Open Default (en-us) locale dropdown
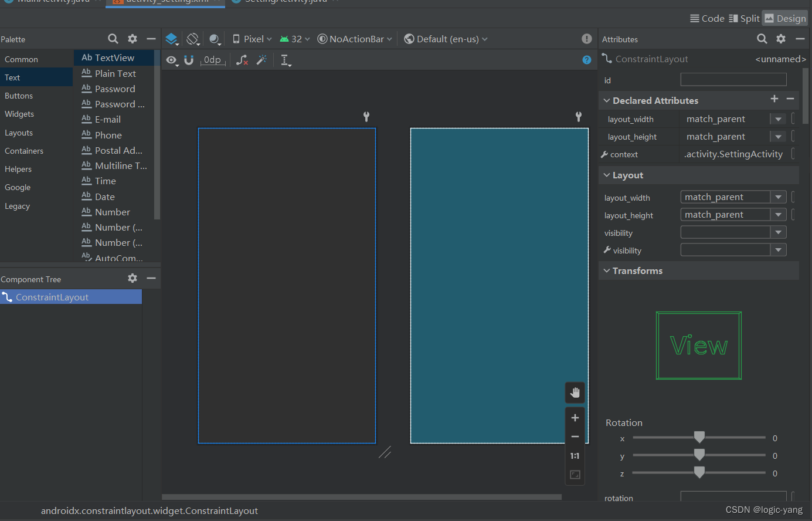 [x=446, y=39]
